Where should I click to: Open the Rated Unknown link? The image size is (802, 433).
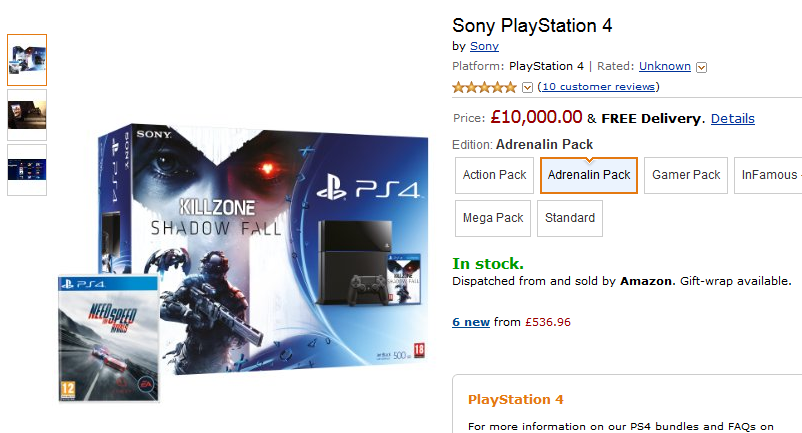point(664,66)
